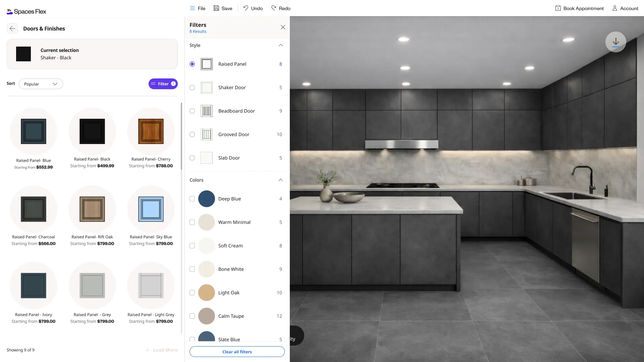Click the Grooved Door style icon
Screen dimensions: 644x362
(207, 134)
